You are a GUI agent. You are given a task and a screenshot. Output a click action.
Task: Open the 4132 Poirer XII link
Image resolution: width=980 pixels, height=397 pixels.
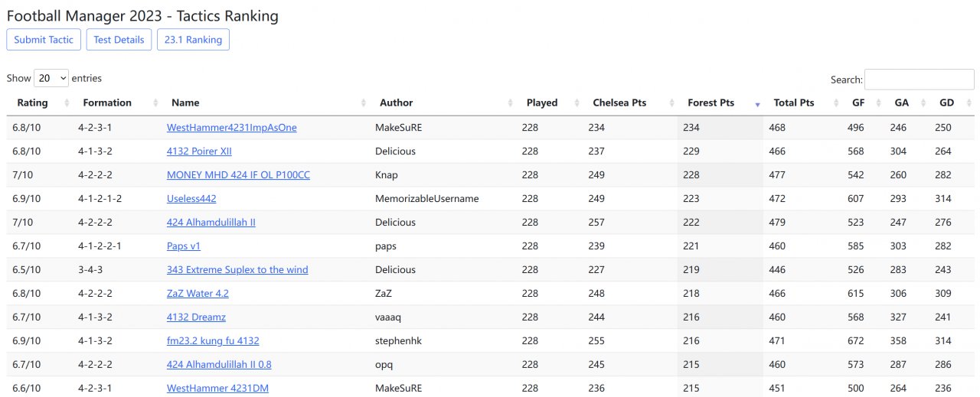point(199,151)
